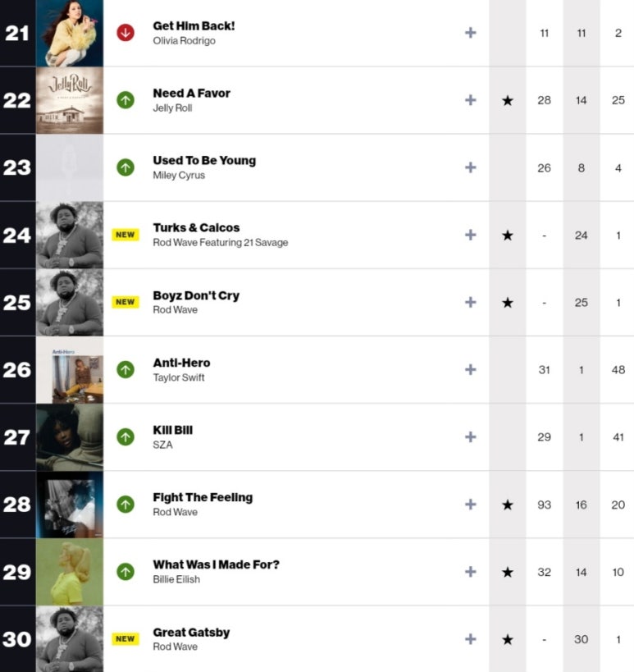Click the NEW badge for Great Gatsby

pos(125,639)
